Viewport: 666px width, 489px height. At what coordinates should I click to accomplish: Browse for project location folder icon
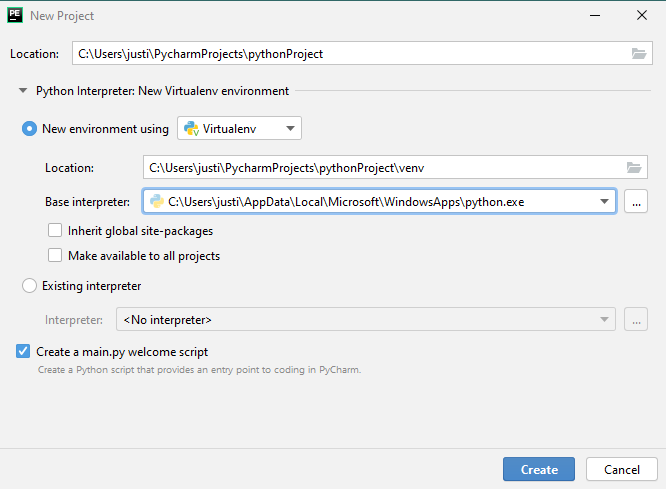pyautogui.click(x=638, y=54)
